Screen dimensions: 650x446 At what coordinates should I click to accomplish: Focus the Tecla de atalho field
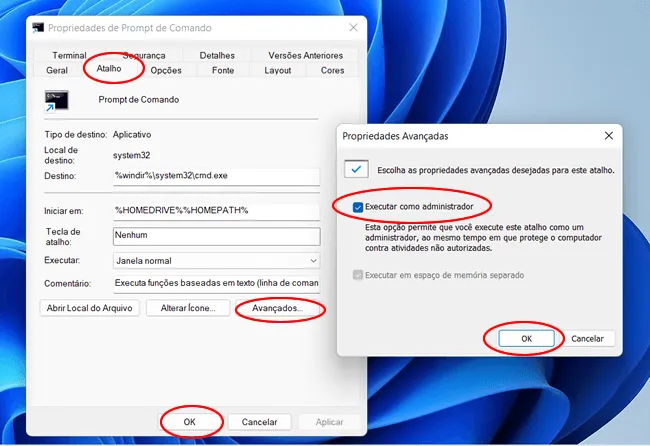tap(215, 237)
